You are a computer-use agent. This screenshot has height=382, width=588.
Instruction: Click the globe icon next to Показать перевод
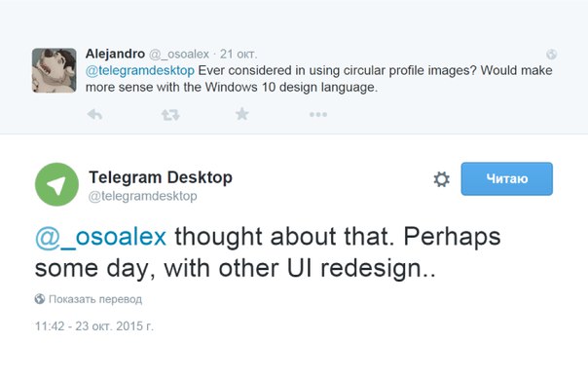tap(40, 299)
